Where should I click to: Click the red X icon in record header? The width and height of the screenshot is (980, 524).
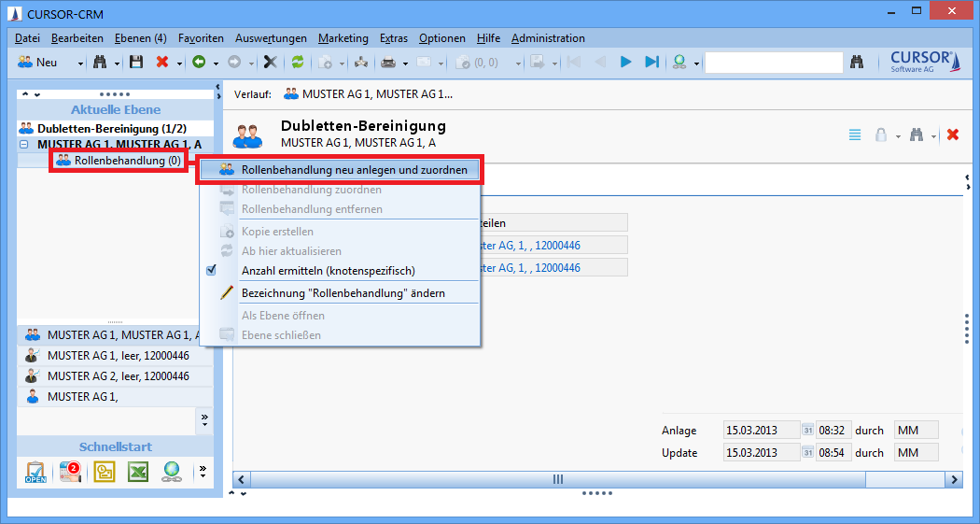pos(953,135)
